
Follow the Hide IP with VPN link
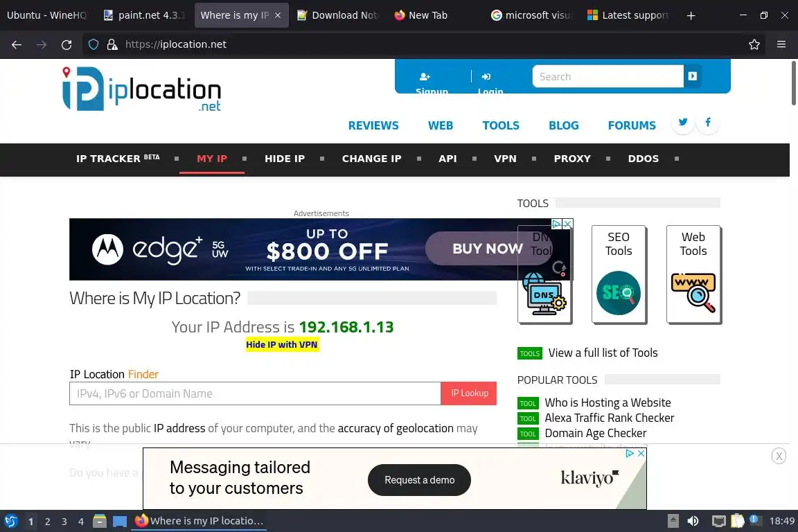pos(281,345)
